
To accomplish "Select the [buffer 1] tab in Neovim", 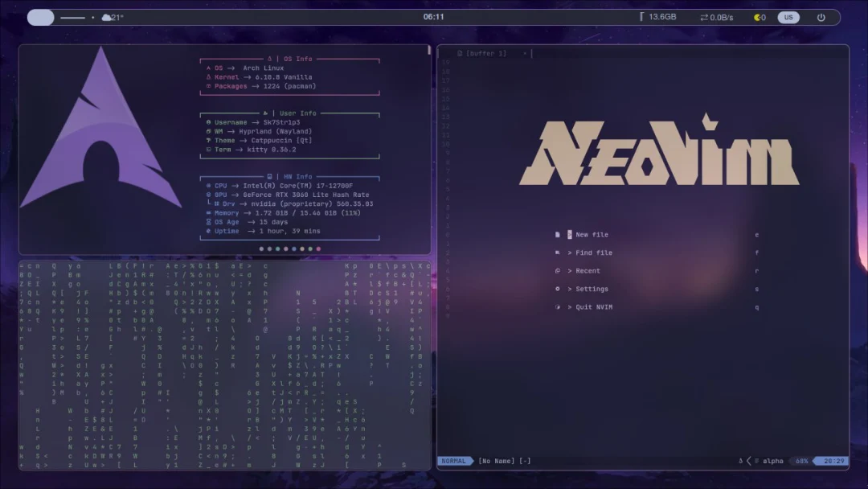I will 485,54.
